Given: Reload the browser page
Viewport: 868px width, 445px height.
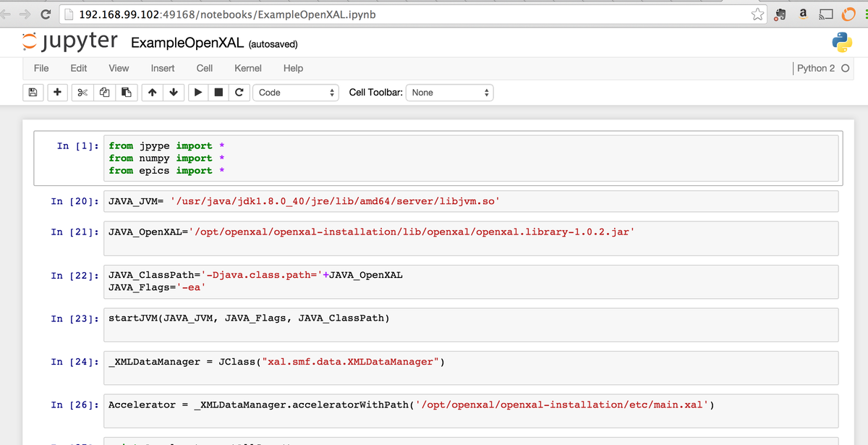Looking at the screenshot, I should coord(45,14).
